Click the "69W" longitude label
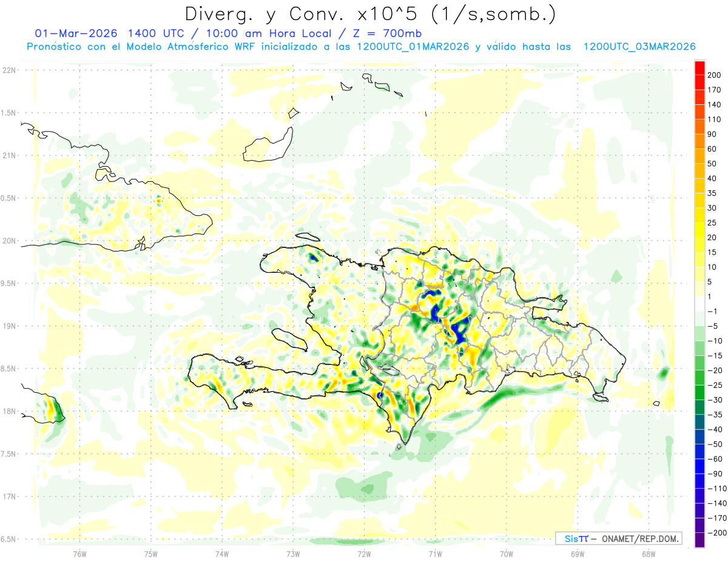Viewport: 728px width, 562px height. tap(577, 554)
